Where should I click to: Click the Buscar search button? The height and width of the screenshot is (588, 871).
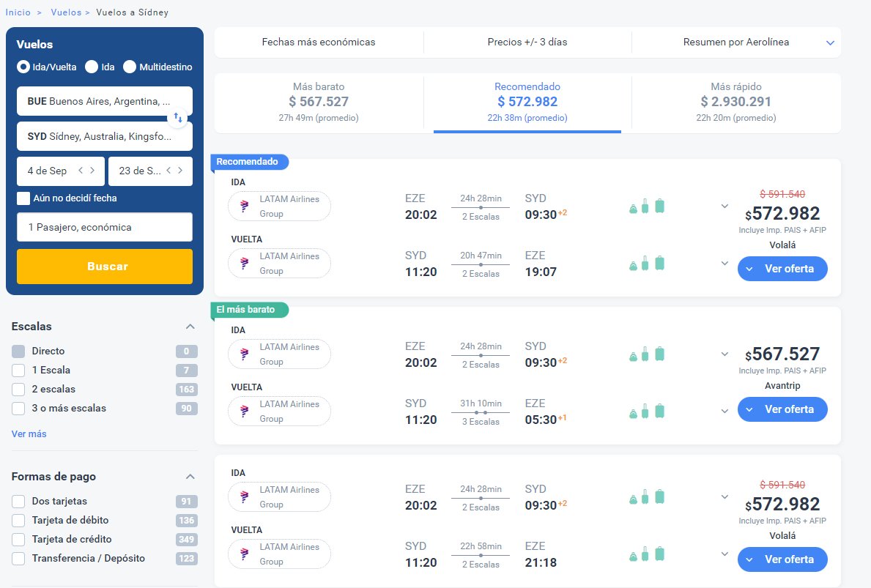click(x=105, y=267)
